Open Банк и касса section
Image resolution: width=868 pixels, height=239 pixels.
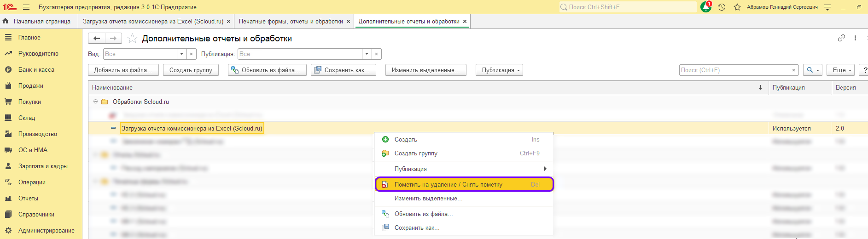pyautogui.click(x=41, y=69)
